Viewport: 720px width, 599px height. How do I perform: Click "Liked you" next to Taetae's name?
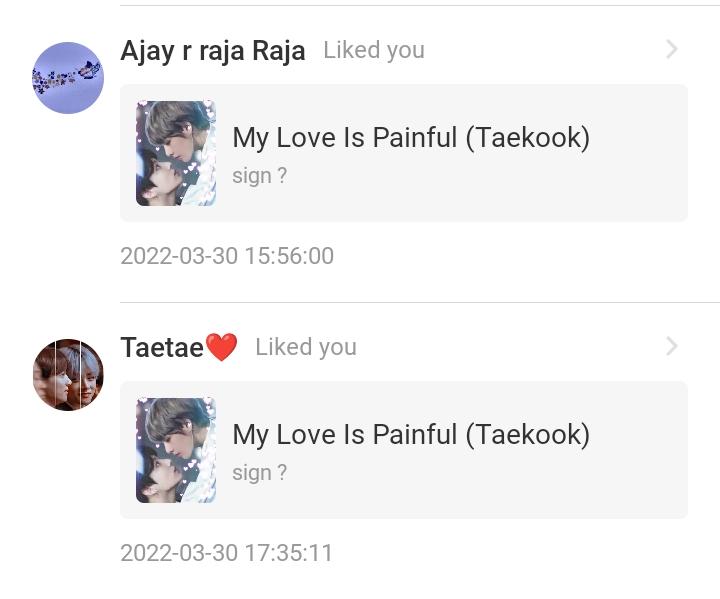[306, 347]
